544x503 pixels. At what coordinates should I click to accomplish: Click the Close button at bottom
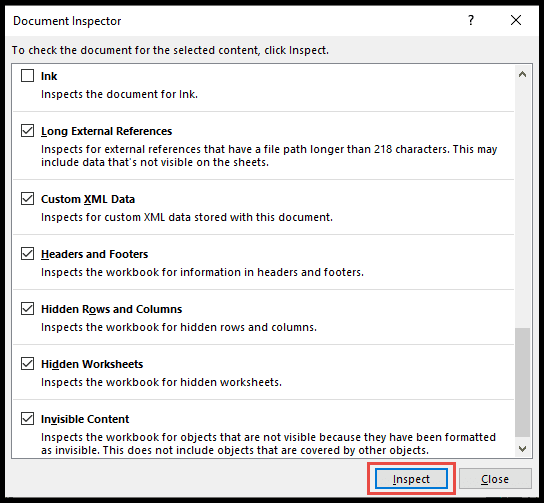(x=495, y=479)
